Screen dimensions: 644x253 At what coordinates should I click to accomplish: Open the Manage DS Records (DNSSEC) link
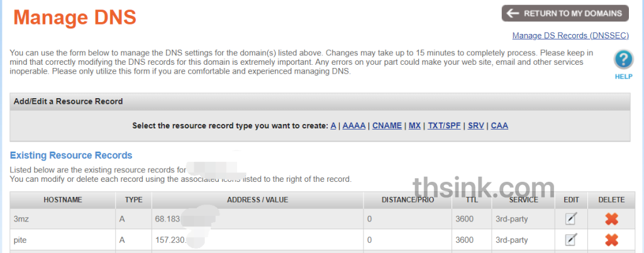570,36
